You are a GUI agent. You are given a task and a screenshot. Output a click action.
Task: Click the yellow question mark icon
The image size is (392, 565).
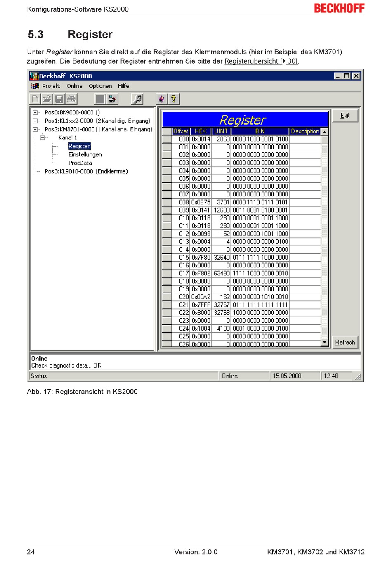click(174, 99)
